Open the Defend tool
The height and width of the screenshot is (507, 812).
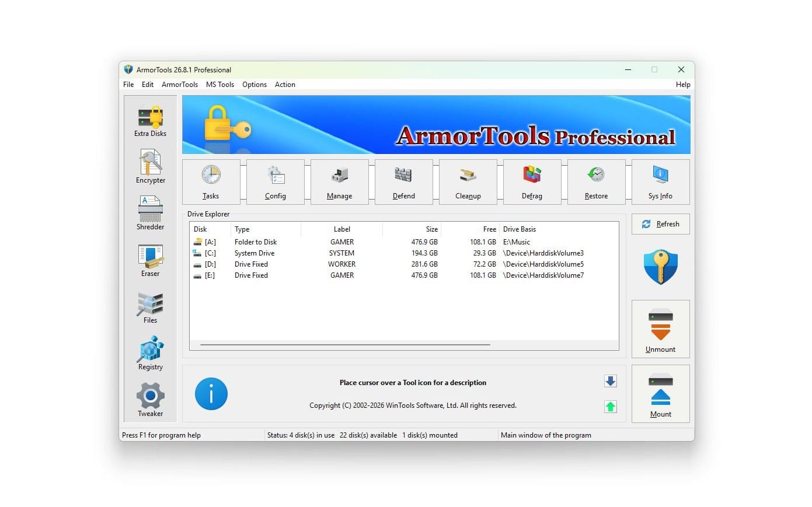tap(404, 181)
